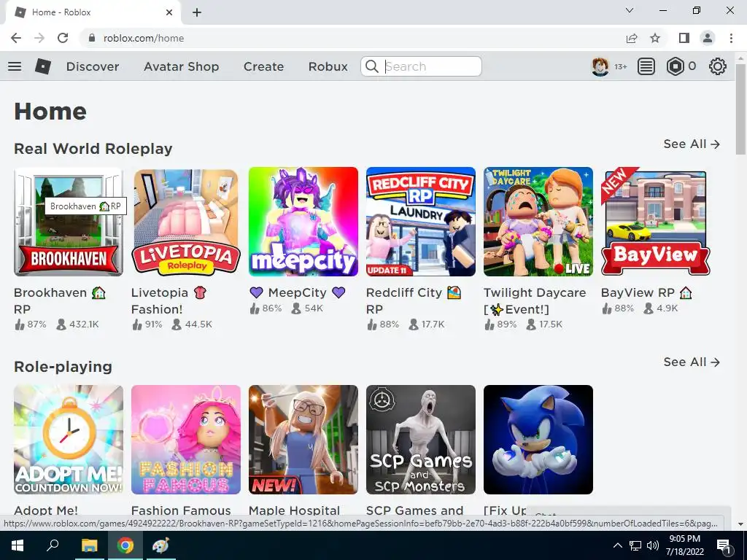Click the Livetopia Fashion! title link
The image size is (747, 560).
[169, 300]
